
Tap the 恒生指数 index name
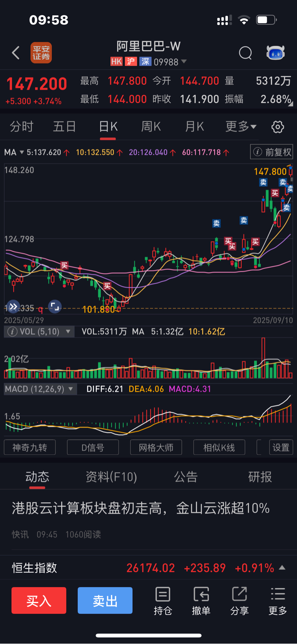click(x=34, y=568)
